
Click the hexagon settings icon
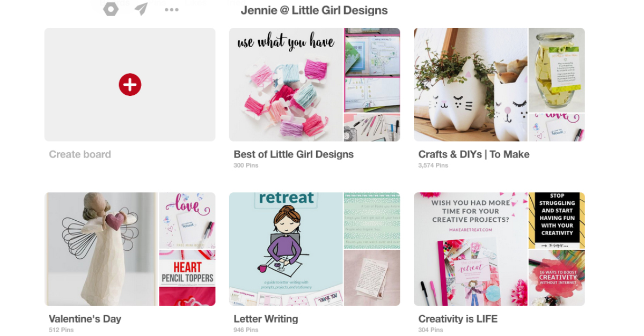pyautogui.click(x=111, y=9)
